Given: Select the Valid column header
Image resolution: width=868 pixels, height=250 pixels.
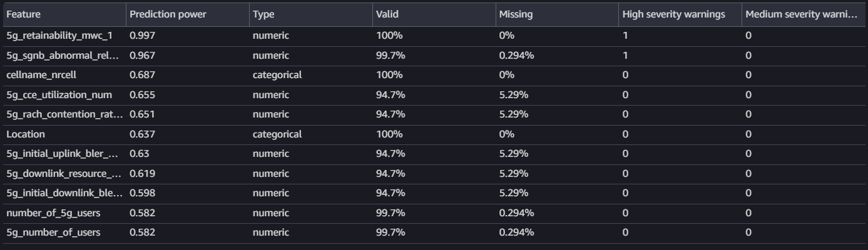Looking at the screenshot, I should point(387,14).
